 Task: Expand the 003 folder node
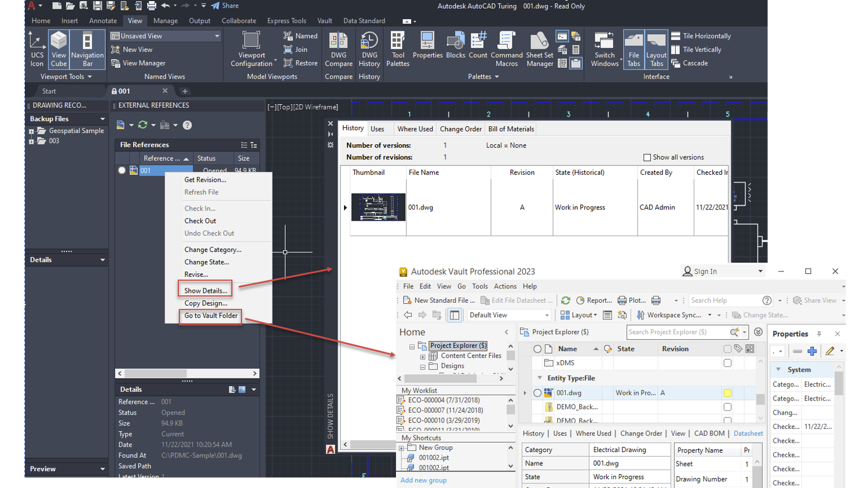(x=31, y=141)
